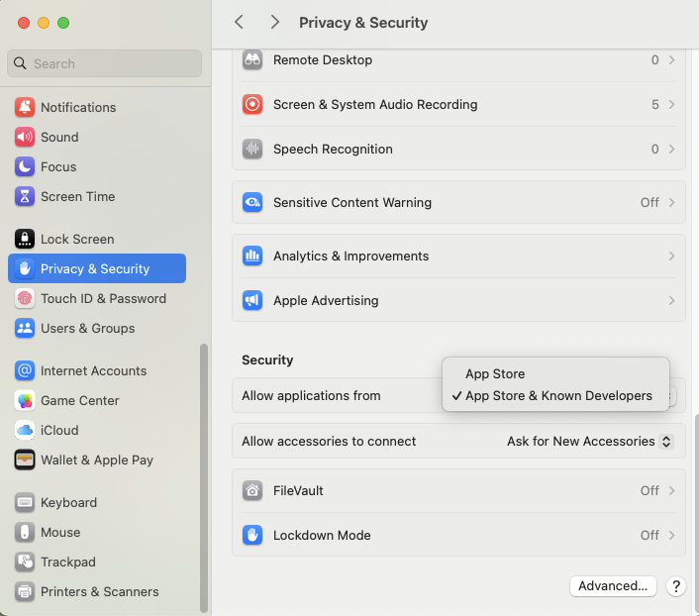699x616 pixels.
Task: Expand Analytics & Improvements row chevron
Action: (671, 256)
